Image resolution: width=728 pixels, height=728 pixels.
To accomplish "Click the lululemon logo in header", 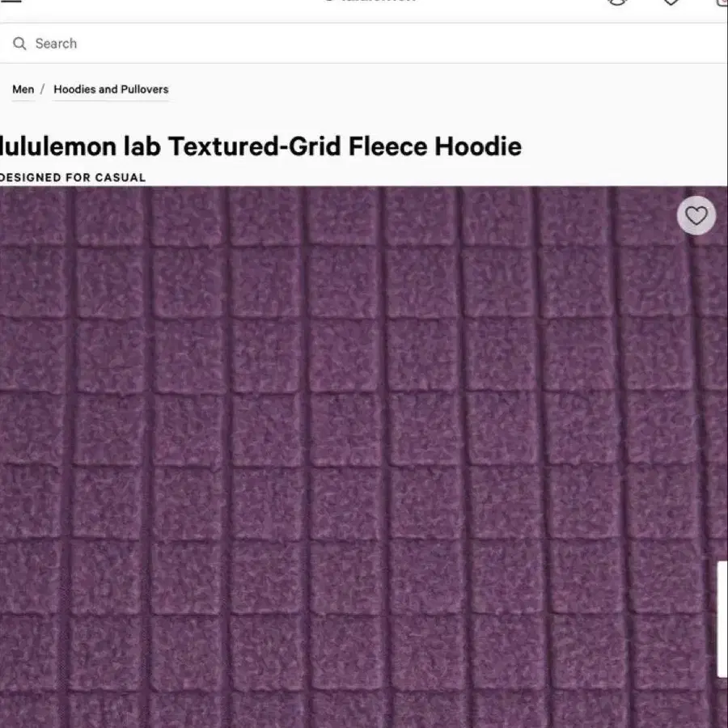I will [x=369, y=2].
